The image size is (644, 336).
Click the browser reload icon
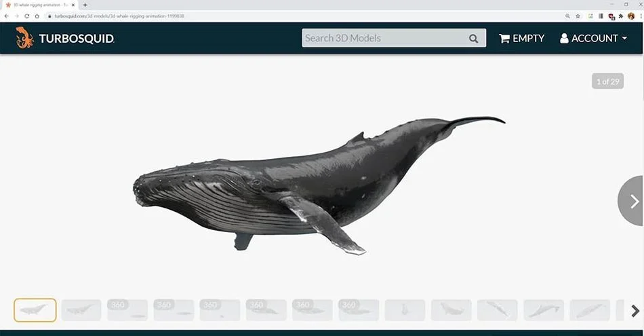(26, 16)
